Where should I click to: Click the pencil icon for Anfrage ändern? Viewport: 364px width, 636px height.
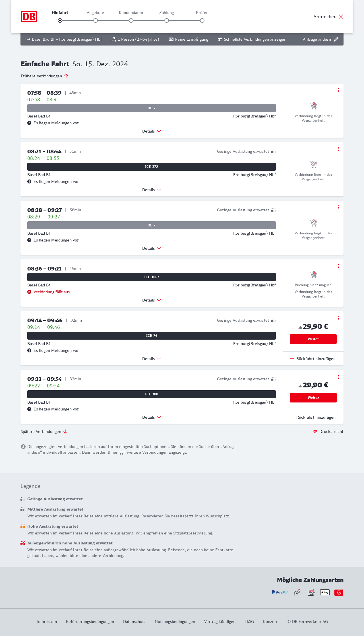(x=336, y=39)
